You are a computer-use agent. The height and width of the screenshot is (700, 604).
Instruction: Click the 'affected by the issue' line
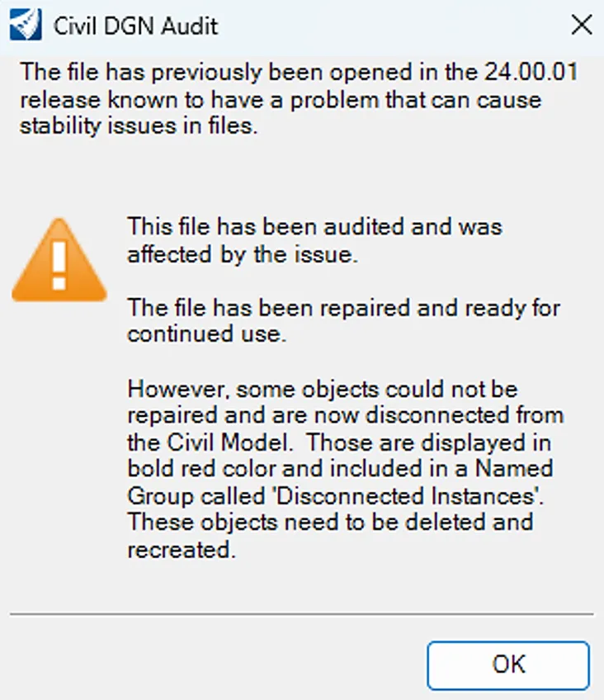(242, 253)
